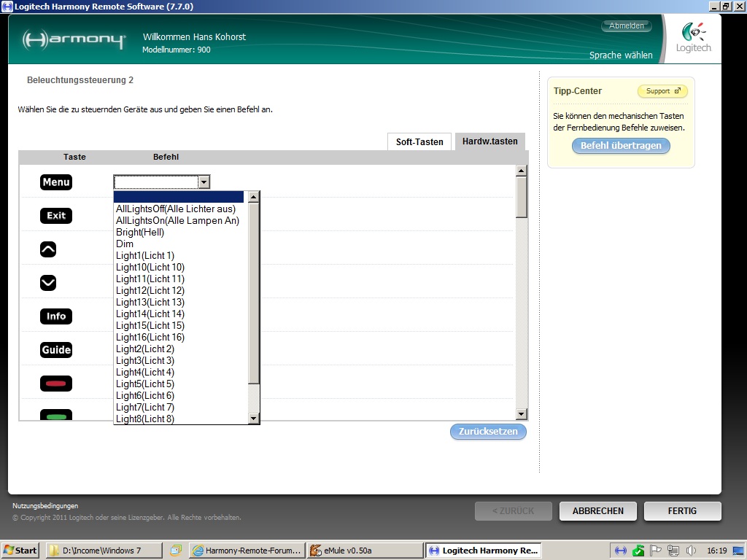Click the green arrow tray icon
This screenshot has width=747, height=560.
pyautogui.click(x=638, y=551)
